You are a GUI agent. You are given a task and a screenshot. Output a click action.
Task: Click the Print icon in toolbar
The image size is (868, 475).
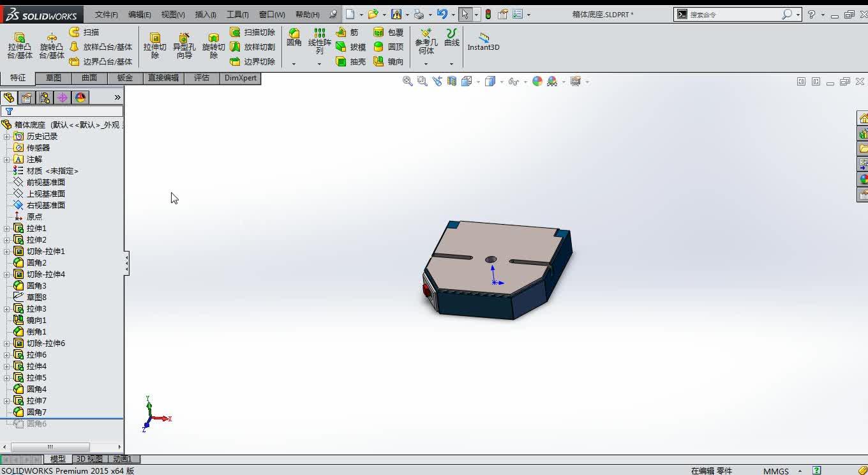coord(418,14)
